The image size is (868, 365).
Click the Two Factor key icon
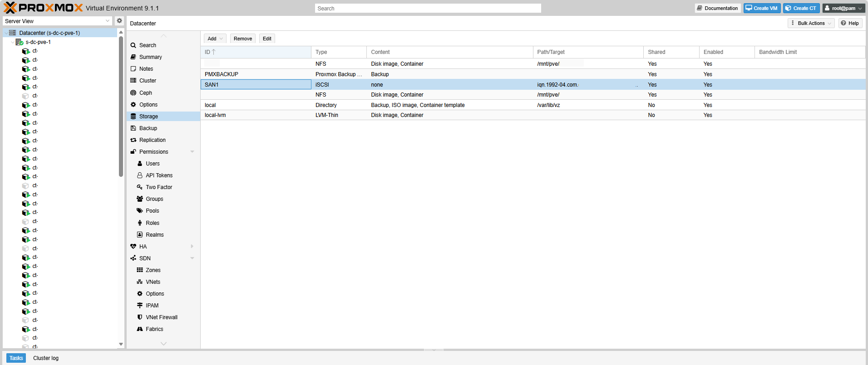coord(140,187)
